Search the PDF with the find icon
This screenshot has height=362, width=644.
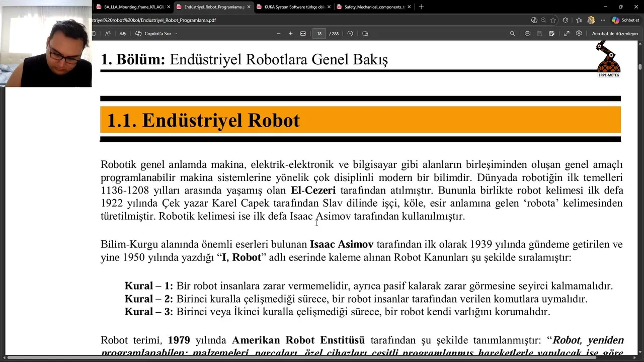(x=512, y=34)
